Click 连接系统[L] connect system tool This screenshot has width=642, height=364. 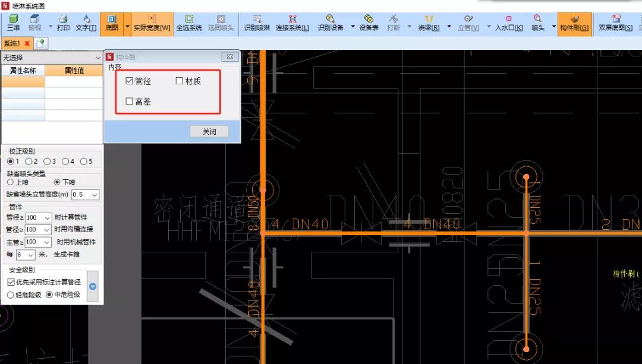(292, 23)
